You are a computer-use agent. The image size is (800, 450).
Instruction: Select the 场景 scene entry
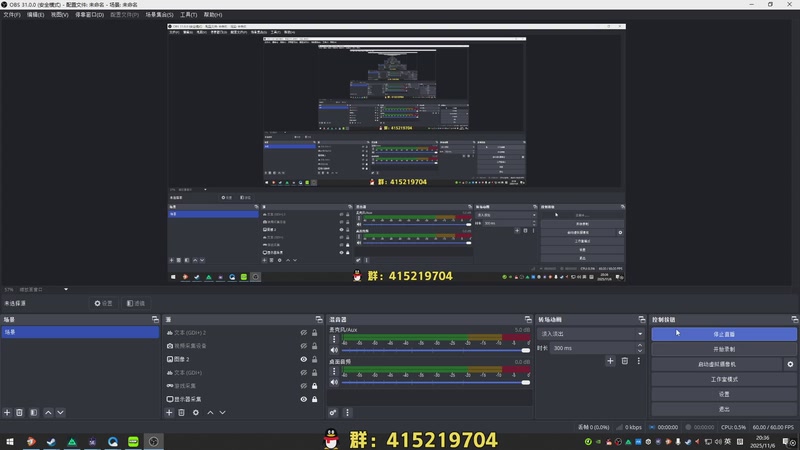(80, 332)
